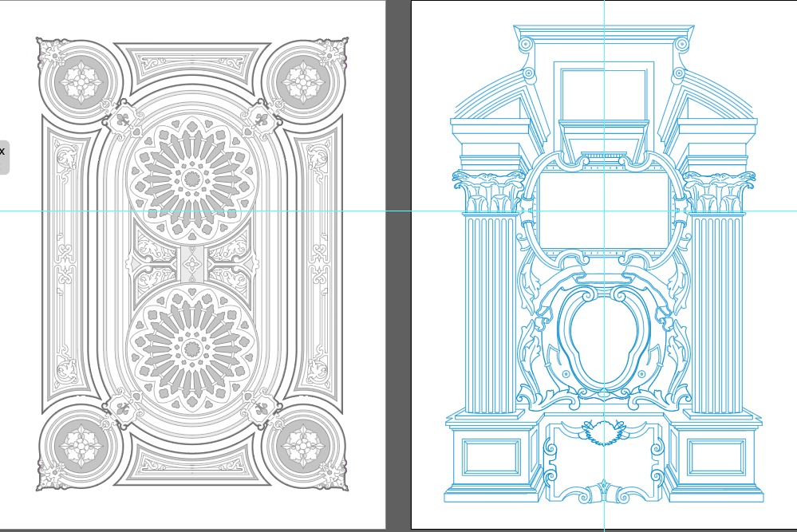The image size is (797, 532).
Task: Click the bottom-right corner rosette of gray design
Action: 304,445
